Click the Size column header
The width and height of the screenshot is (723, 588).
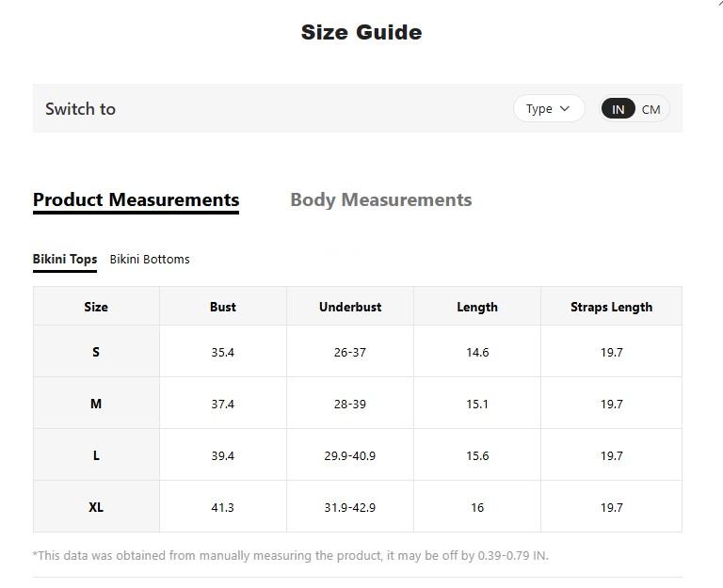coord(96,307)
